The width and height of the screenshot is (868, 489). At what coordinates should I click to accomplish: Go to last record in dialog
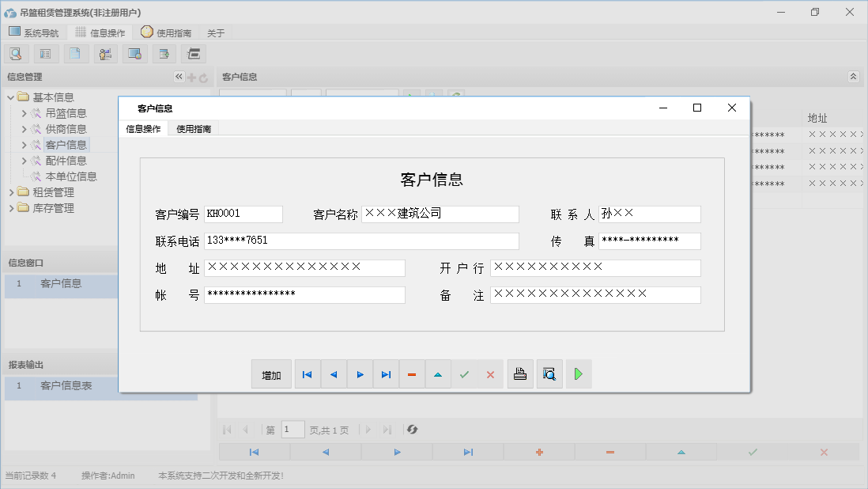click(386, 374)
